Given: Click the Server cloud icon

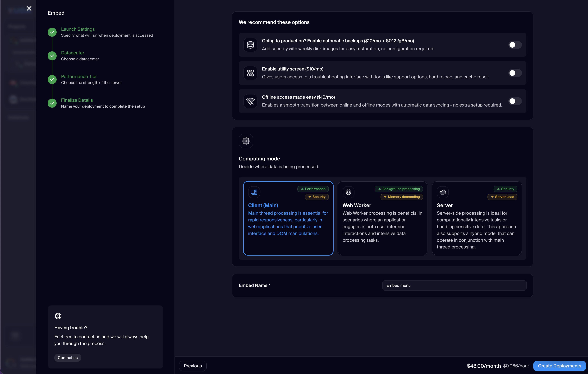Looking at the screenshot, I should coord(443,192).
